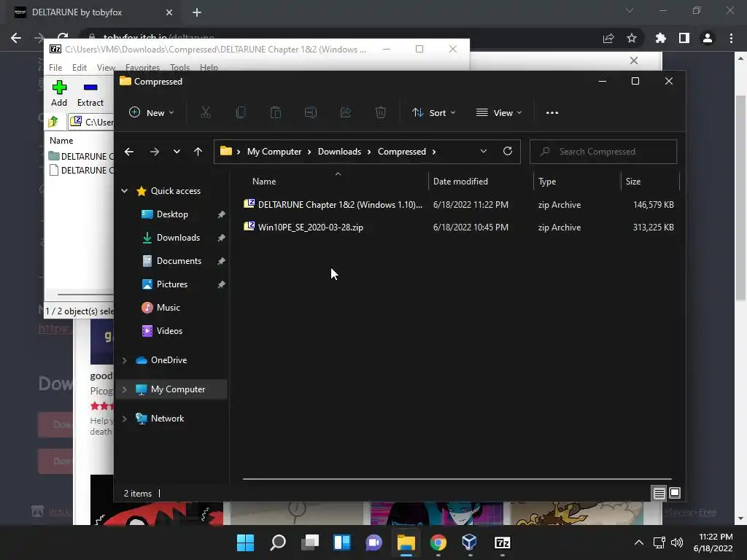
Task: Expand the Network tree node
Action: pyautogui.click(x=124, y=419)
